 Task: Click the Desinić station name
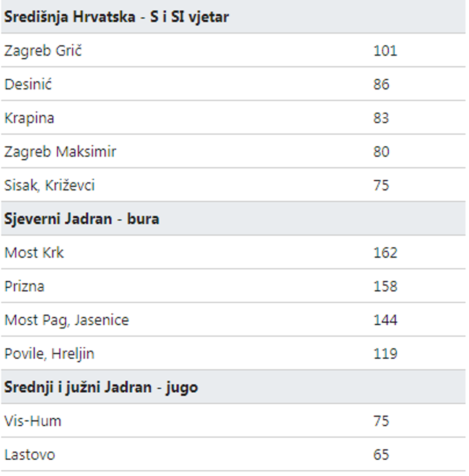pos(28,84)
